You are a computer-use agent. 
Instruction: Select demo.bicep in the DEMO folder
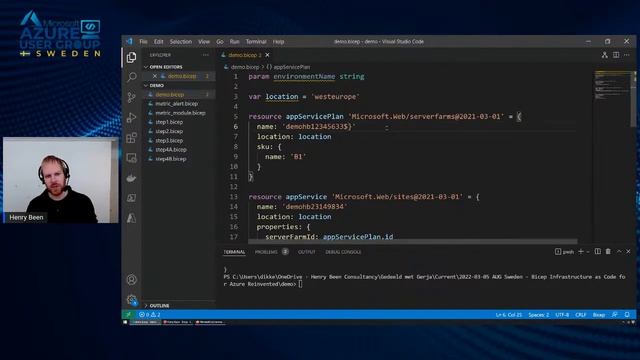pyautogui.click(x=169, y=94)
